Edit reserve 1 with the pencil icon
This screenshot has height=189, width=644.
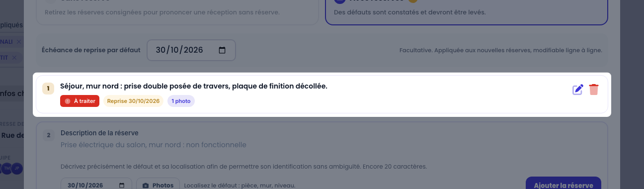tap(577, 90)
